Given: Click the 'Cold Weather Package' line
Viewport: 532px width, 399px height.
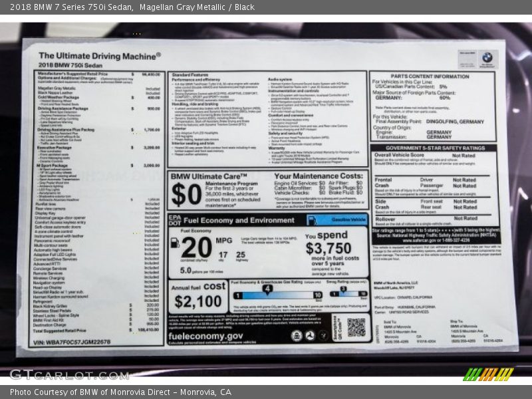Looking at the screenshot, I should 98,97.
